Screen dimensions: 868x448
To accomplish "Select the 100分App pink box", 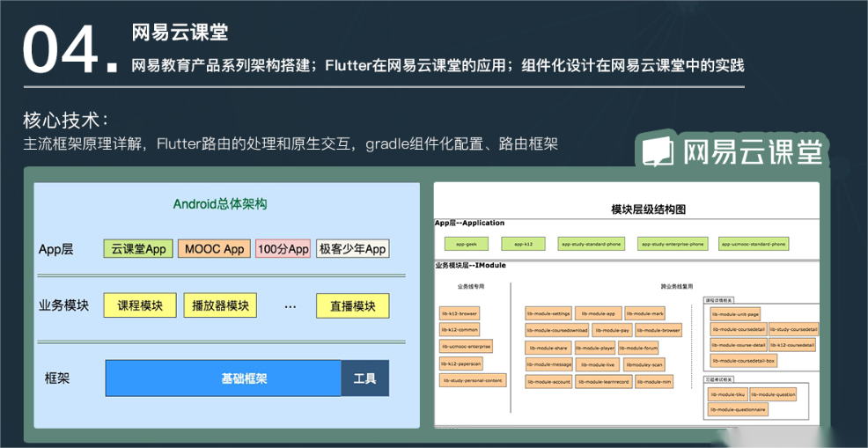I will (x=283, y=249).
